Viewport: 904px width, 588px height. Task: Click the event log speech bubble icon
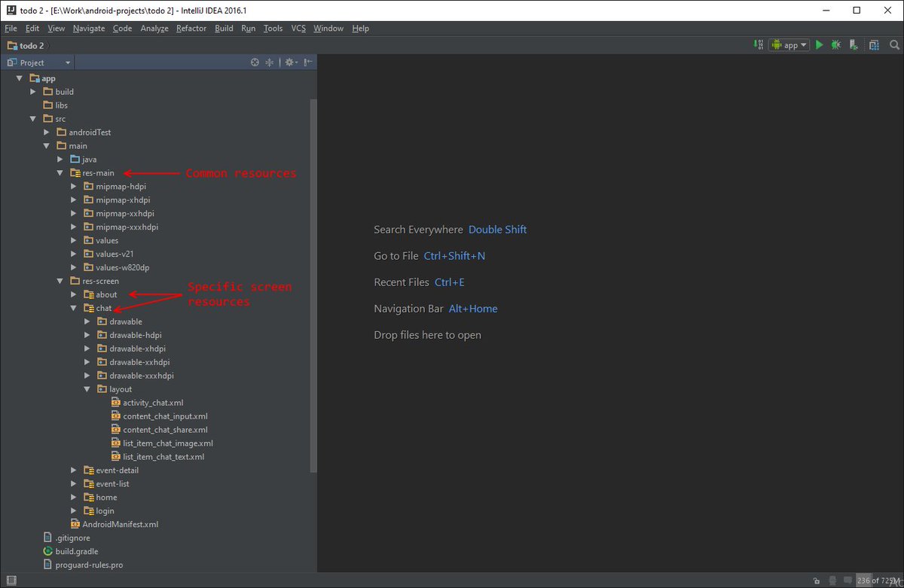click(x=848, y=581)
